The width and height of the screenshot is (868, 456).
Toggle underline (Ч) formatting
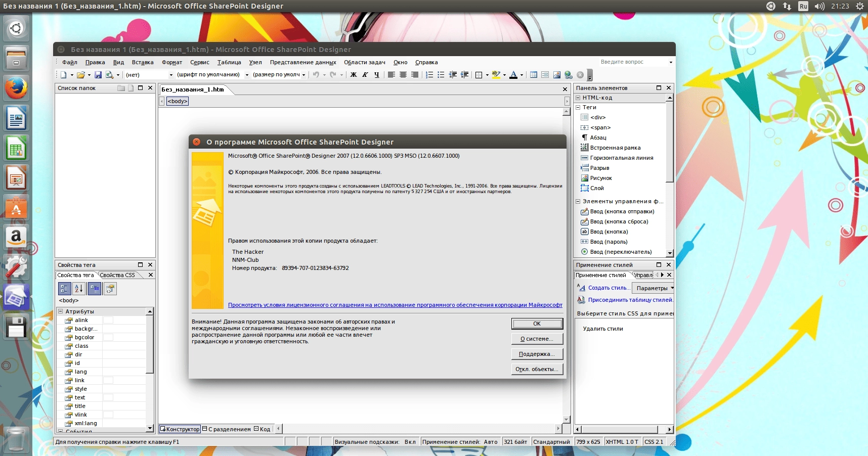pos(376,75)
